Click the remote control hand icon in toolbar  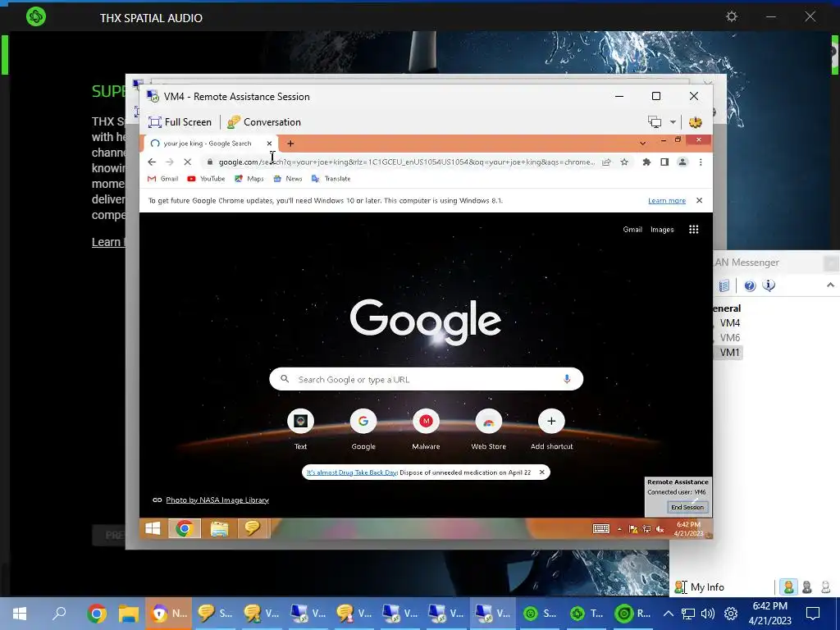coord(696,122)
